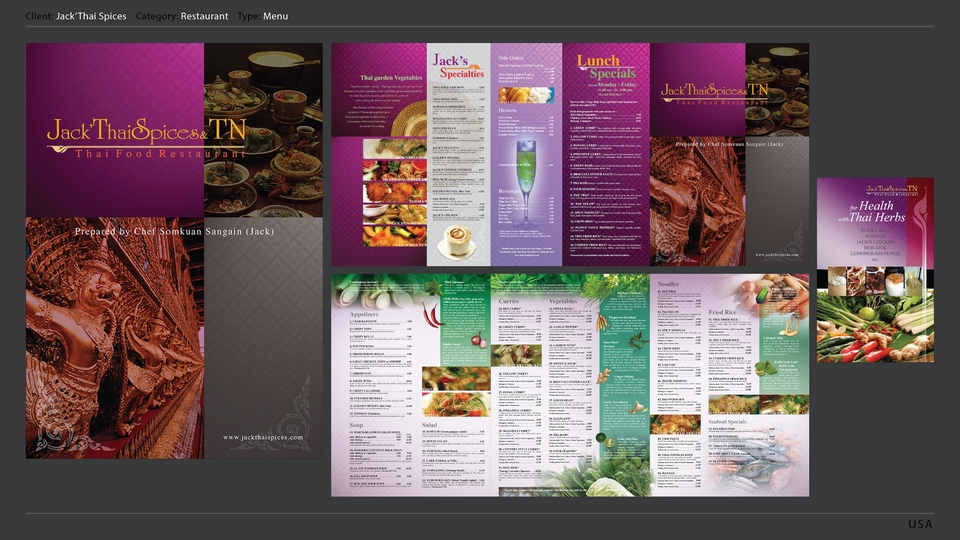Click "Thai Food Restaurant" tagline on large cover

point(160,153)
